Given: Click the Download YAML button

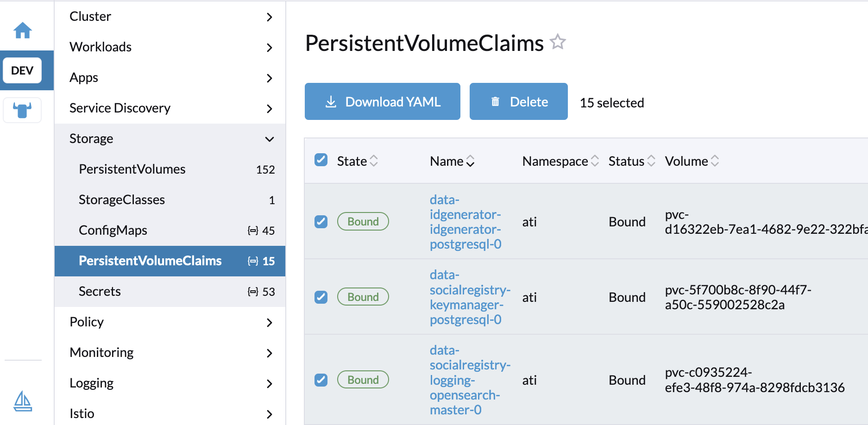Looking at the screenshot, I should [x=382, y=102].
